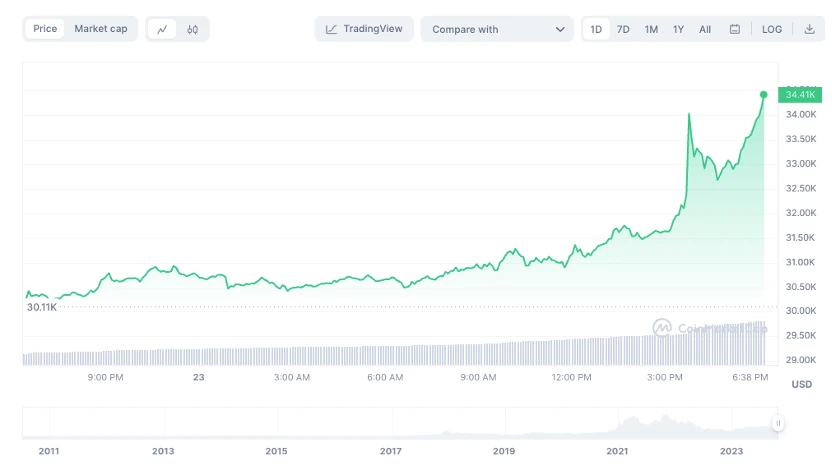Select the Price view toggle
The height and width of the screenshot is (470, 832).
[x=45, y=29]
